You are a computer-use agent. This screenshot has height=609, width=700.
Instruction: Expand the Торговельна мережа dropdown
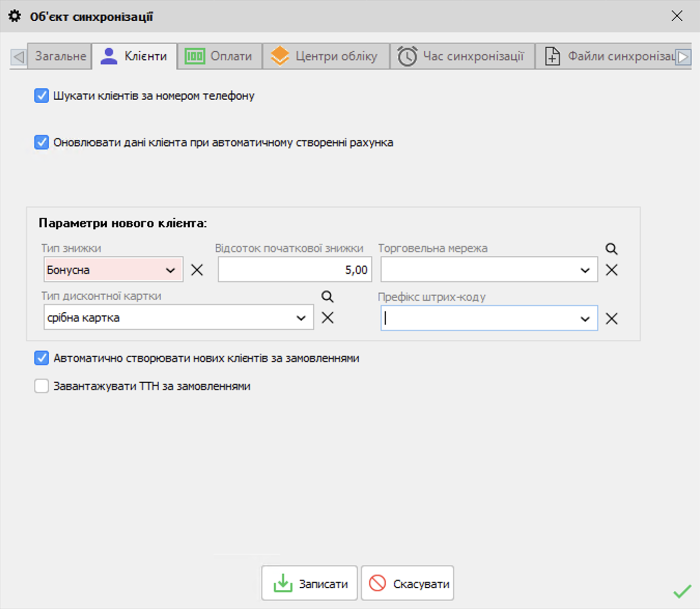click(x=585, y=270)
